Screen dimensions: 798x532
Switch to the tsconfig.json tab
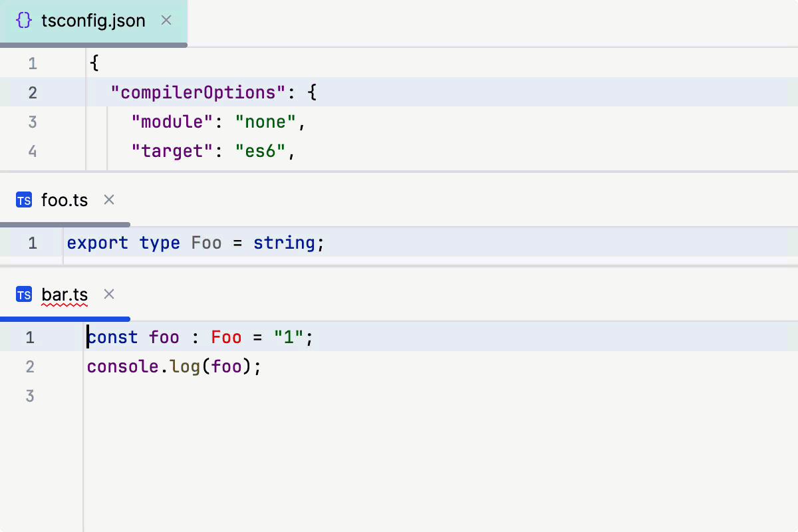[x=93, y=21]
